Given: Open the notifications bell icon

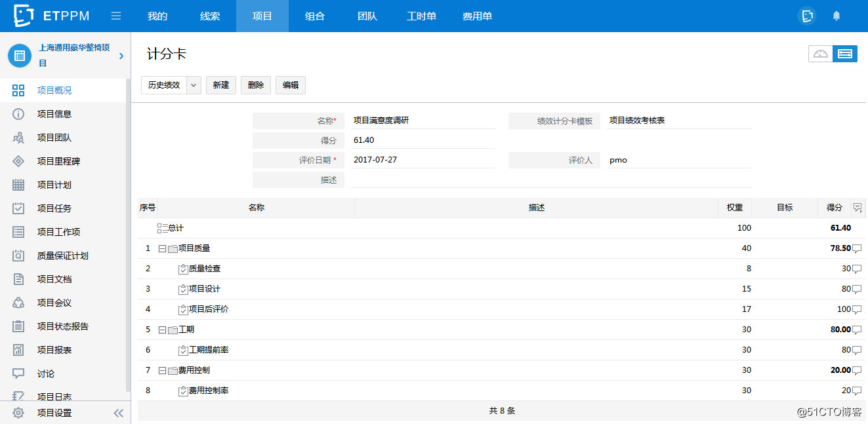Looking at the screenshot, I should (837, 16).
